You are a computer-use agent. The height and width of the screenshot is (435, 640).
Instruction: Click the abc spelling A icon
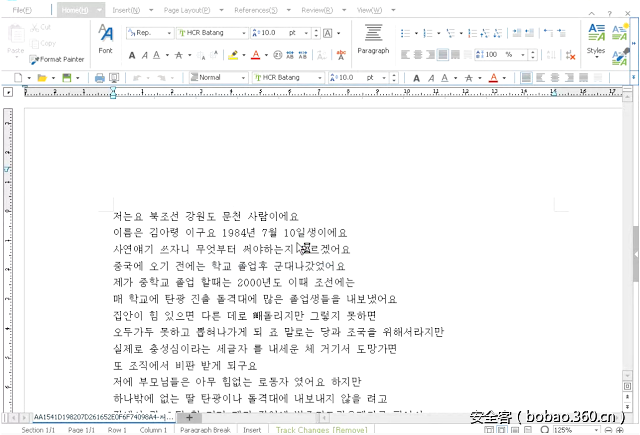[x=341, y=55]
